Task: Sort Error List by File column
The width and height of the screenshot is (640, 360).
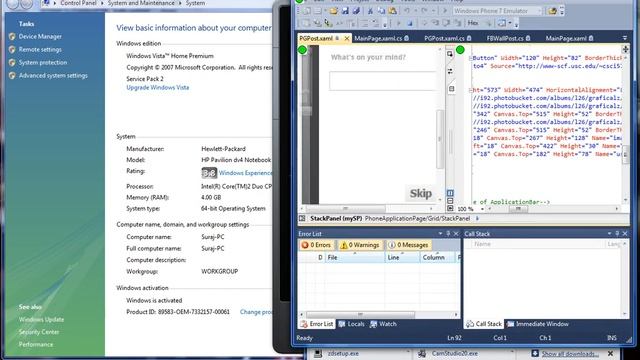Action: [355, 258]
